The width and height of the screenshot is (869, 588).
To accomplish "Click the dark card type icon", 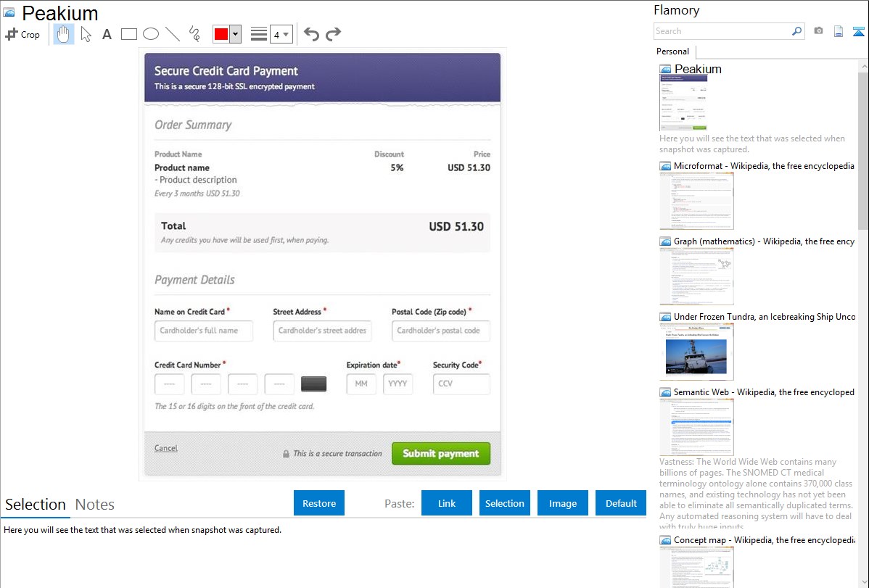I will pyautogui.click(x=313, y=384).
